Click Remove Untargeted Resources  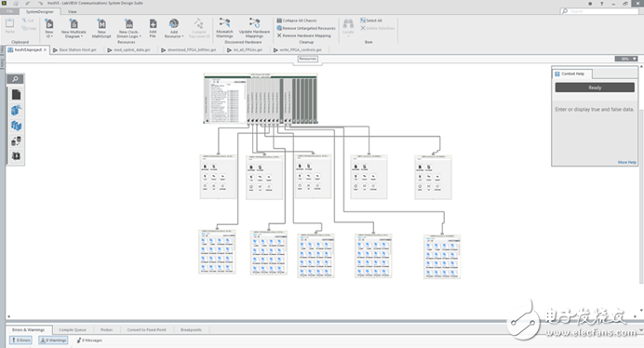point(306,28)
